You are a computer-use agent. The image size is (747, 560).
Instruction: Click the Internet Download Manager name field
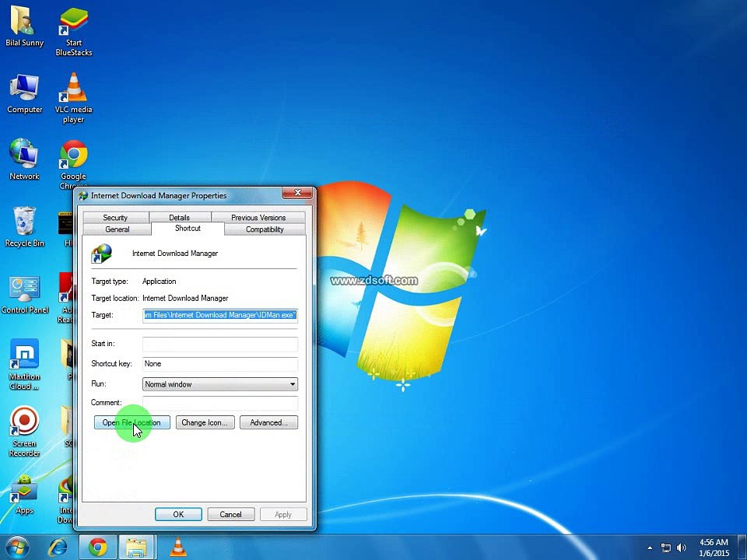[x=175, y=254]
